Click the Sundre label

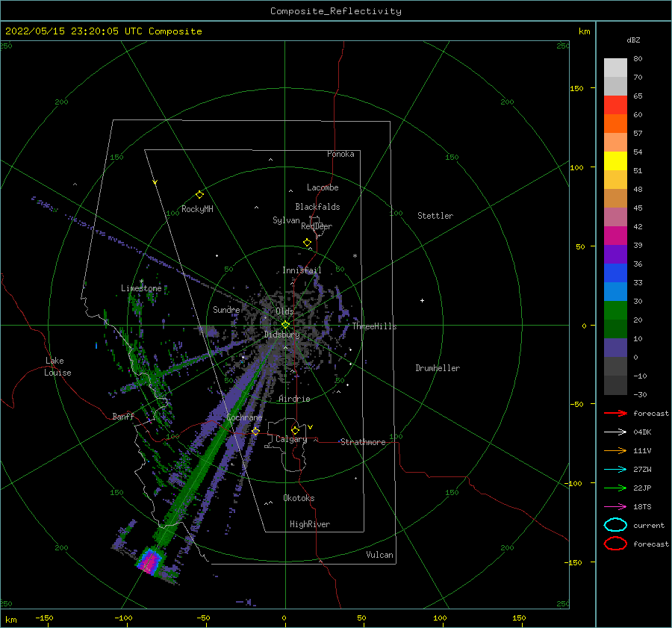226,309
